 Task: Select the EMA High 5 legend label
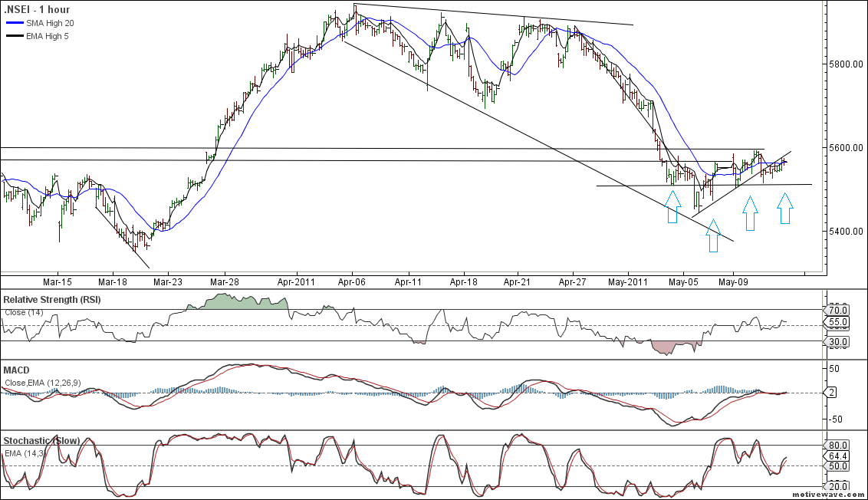[x=48, y=35]
